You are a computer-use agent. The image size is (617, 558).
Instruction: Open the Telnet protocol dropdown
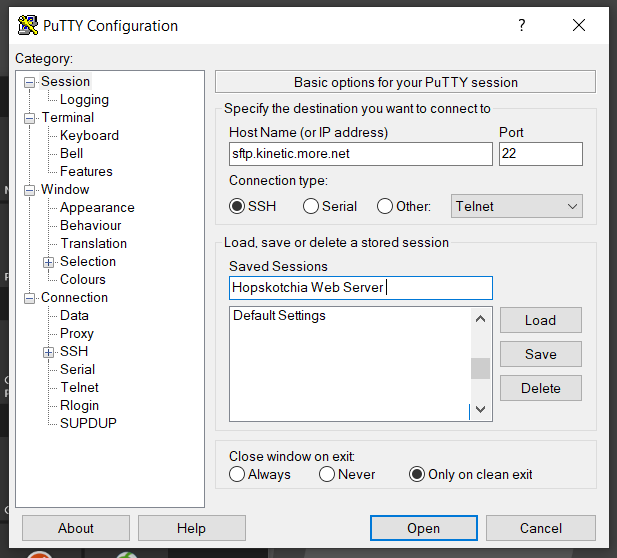[x=517, y=206]
